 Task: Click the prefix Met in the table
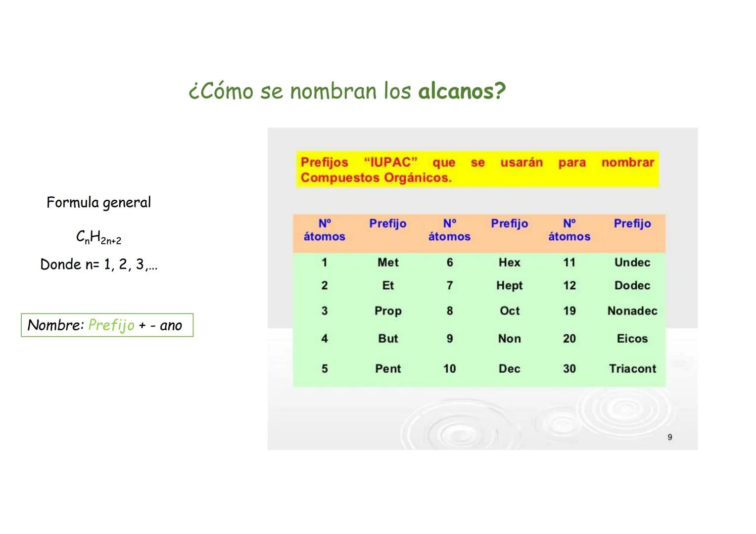(x=388, y=263)
